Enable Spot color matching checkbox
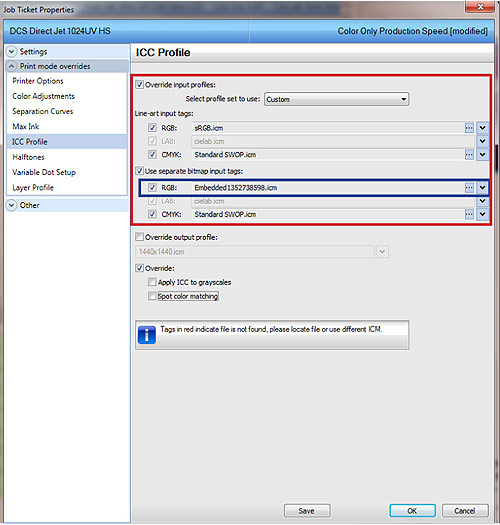 click(152, 296)
